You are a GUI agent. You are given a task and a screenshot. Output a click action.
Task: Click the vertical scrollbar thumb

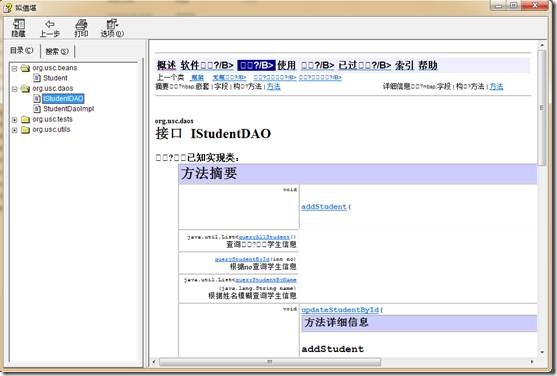pos(542,108)
